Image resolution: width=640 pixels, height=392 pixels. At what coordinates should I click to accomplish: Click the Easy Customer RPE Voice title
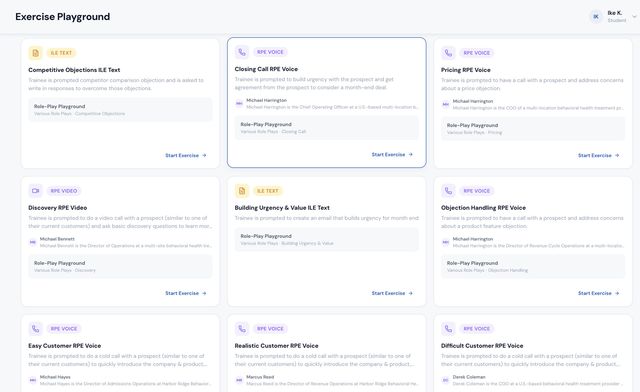(x=64, y=345)
